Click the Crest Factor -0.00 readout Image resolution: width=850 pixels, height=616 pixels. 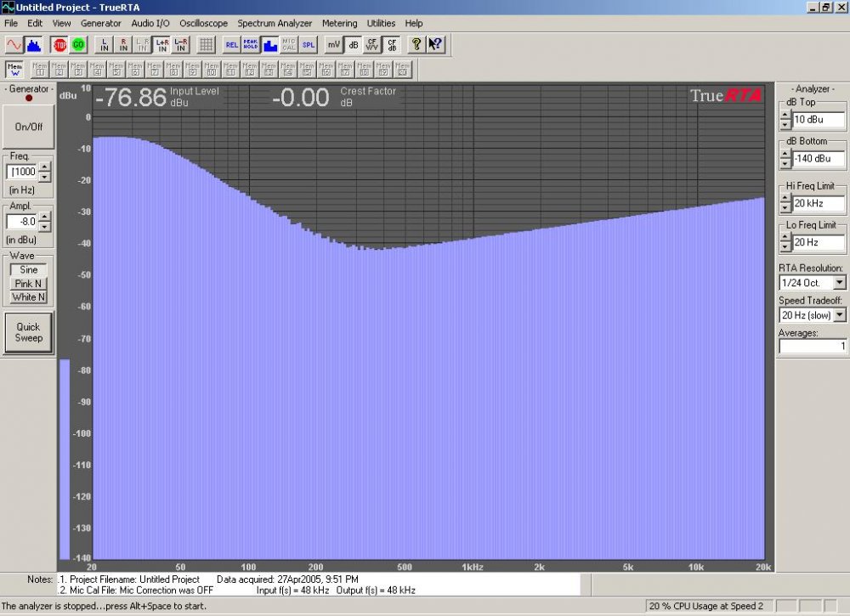tap(301, 98)
